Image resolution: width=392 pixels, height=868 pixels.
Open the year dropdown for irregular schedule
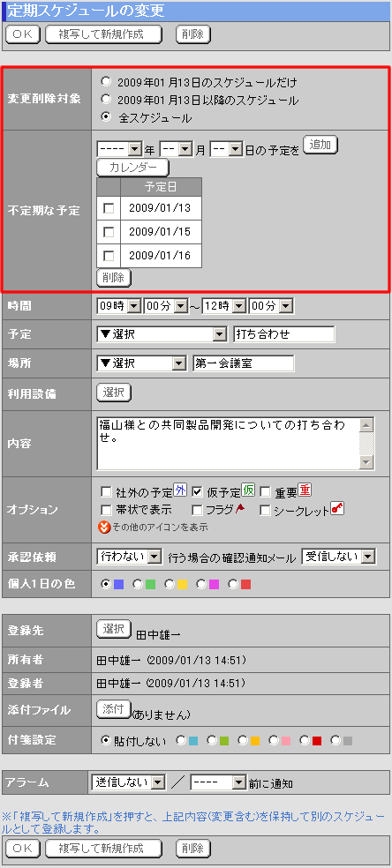click(x=120, y=148)
